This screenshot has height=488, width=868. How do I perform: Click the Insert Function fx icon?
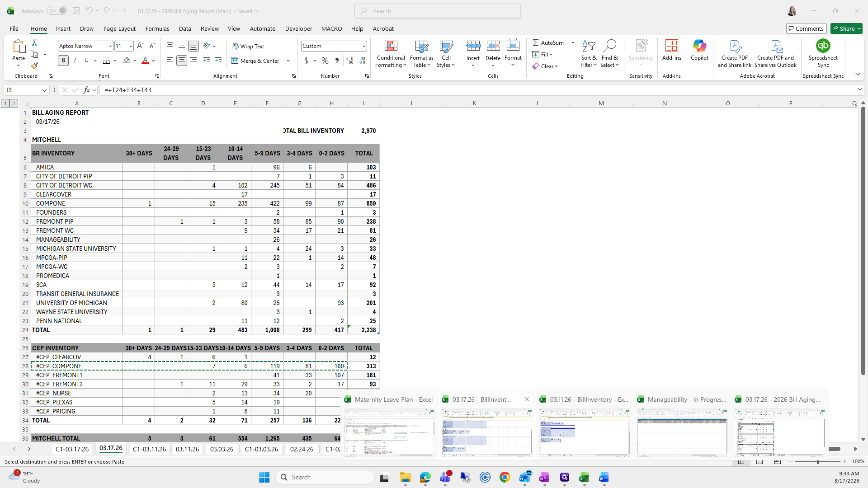click(87, 90)
